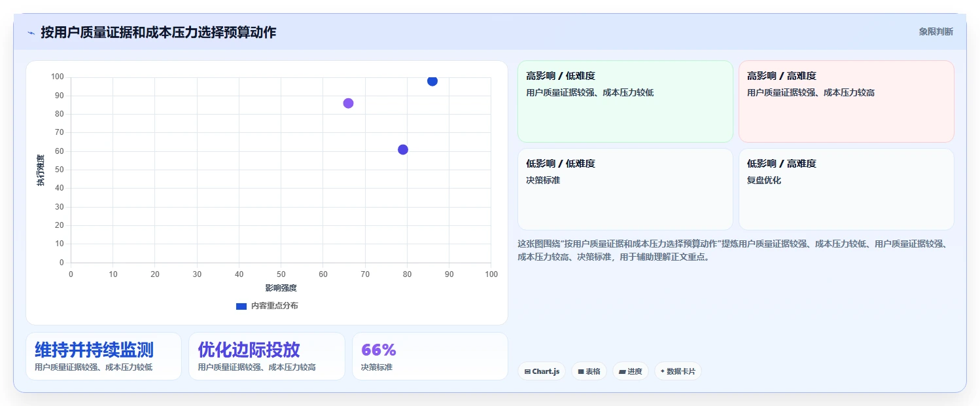Click the icon inside the Chart.js chip
Image resolution: width=980 pixels, height=406 pixels.
pyautogui.click(x=527, y=371)
